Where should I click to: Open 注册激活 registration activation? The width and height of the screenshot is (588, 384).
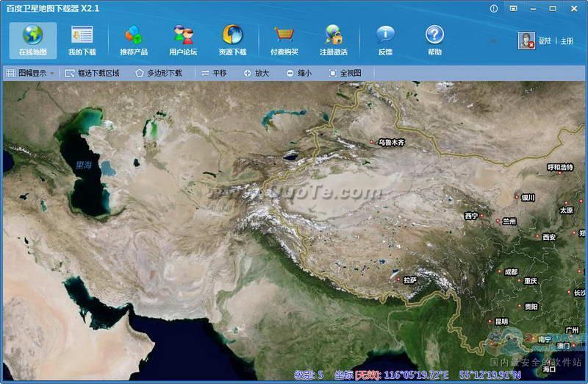(334, 40)
